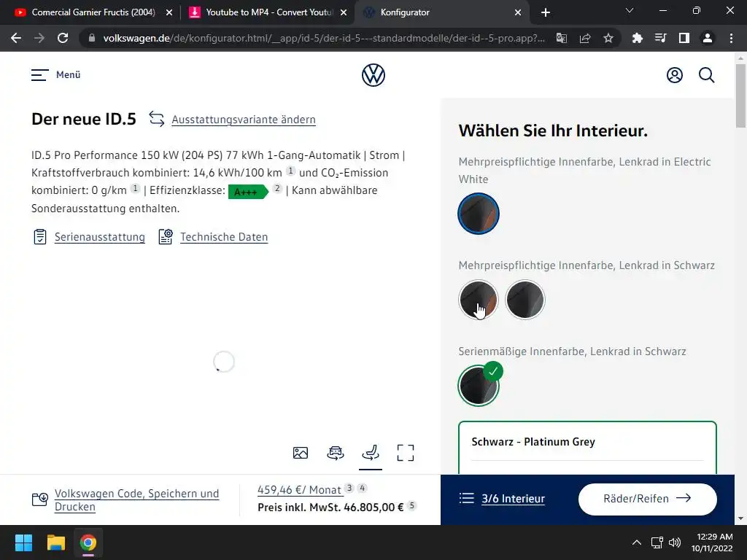Click the address bar URL field

[x=324, y=38]
